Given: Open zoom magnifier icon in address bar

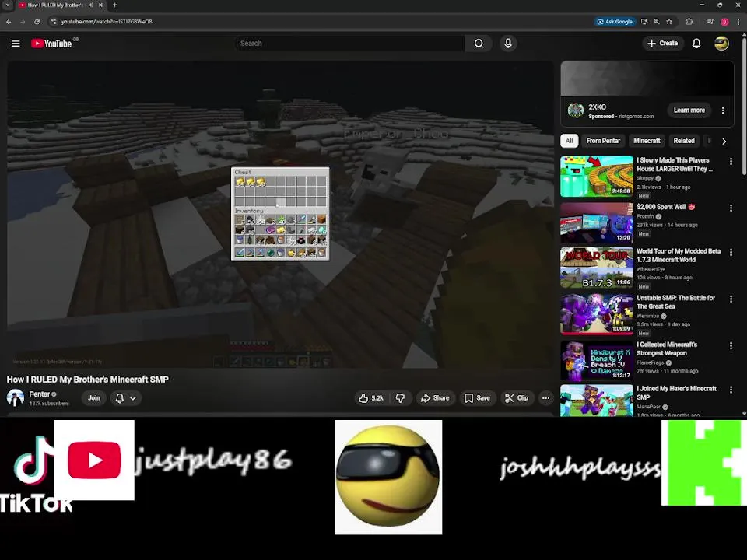Looking at the screenshot, I should [657, 22].
